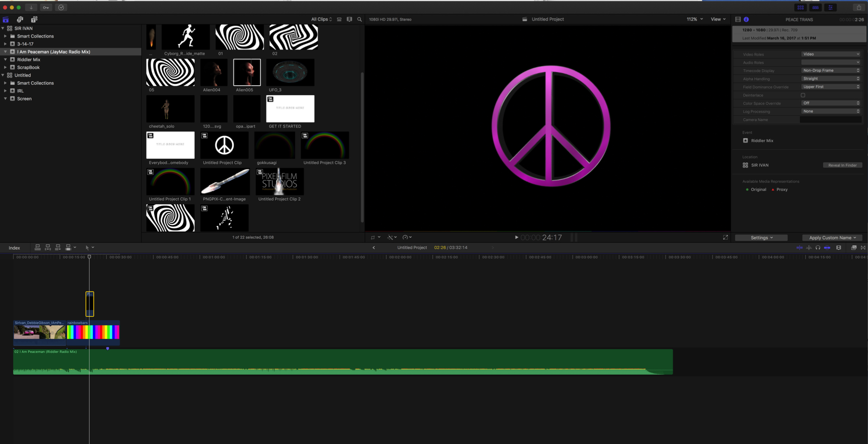This screenshot has height=444, width=868.
Task: Click into the Camera Name field
Action: 831,119
